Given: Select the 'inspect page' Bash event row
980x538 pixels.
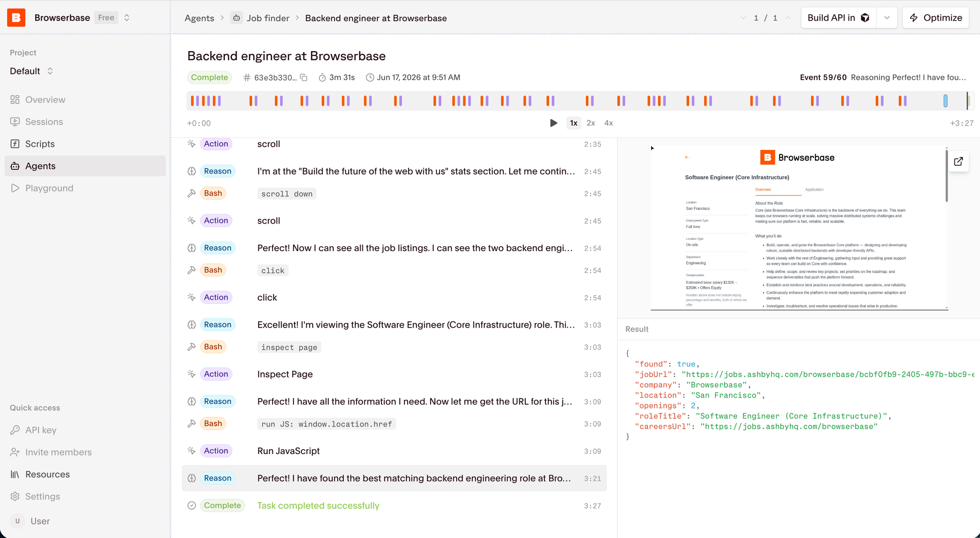Looking at the screenshot, I should click(x=394, y=347).
